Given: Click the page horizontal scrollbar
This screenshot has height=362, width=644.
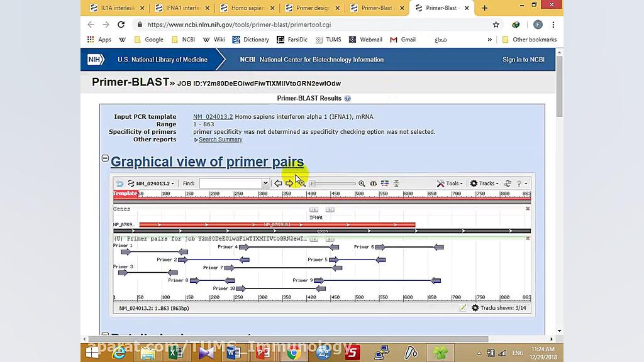Looking at the screenshot, I should (288, 339).
